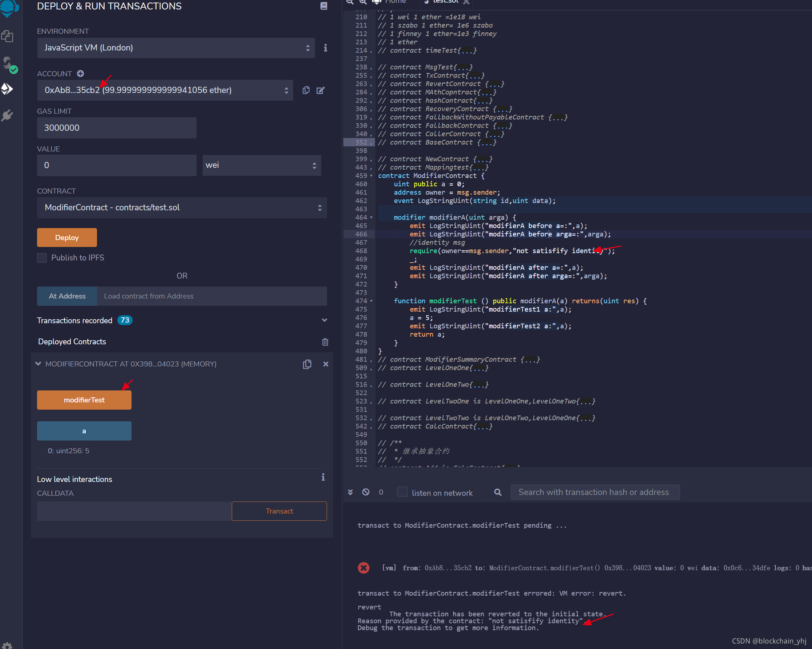Screen dimensions: 812x649
Task: Click the orange Deploy button
Action: (x=66, y=238)
